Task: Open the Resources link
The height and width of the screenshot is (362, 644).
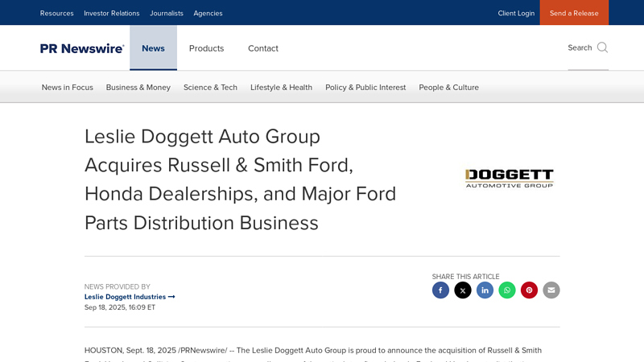Action: click(x=56, y=13)
